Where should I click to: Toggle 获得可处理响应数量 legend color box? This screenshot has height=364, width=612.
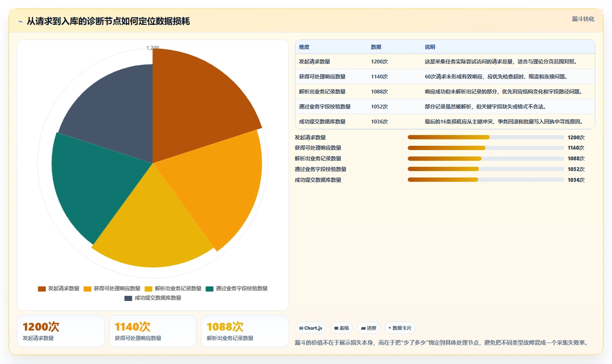pos(88,289)
